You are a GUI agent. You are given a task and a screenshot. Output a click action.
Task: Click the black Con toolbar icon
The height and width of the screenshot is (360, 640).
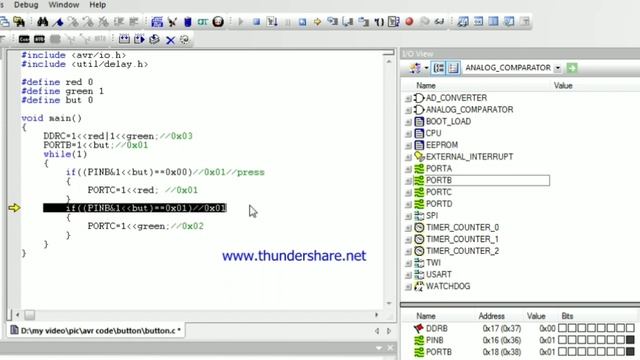pos(24,39)
